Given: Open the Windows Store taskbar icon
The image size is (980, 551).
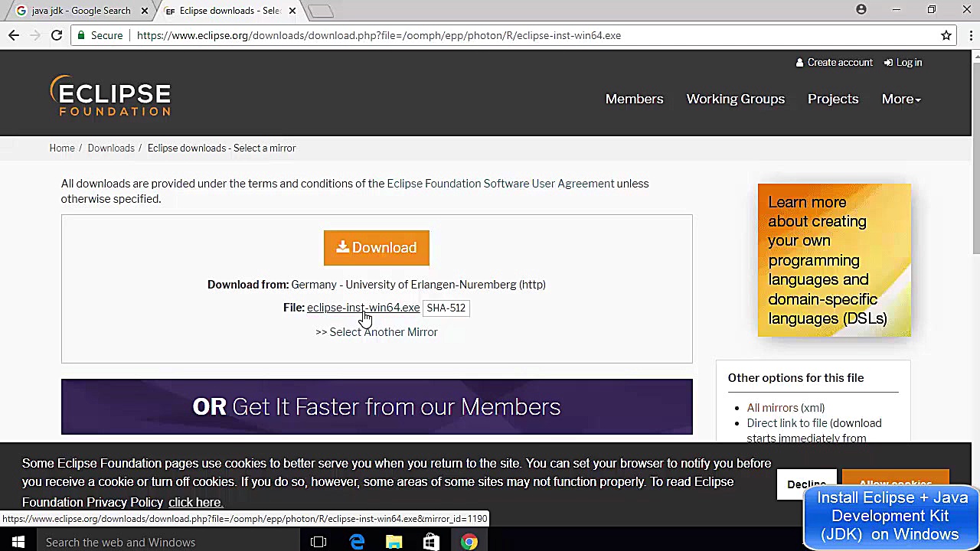Looking at the screenshot, I should pos(431,542).
